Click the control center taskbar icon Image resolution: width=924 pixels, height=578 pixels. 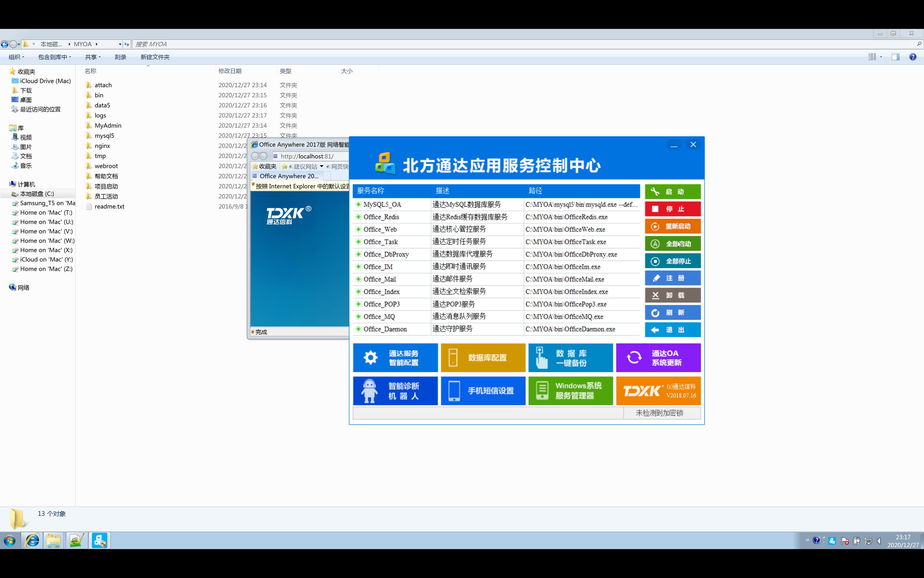tap(100, 541)
